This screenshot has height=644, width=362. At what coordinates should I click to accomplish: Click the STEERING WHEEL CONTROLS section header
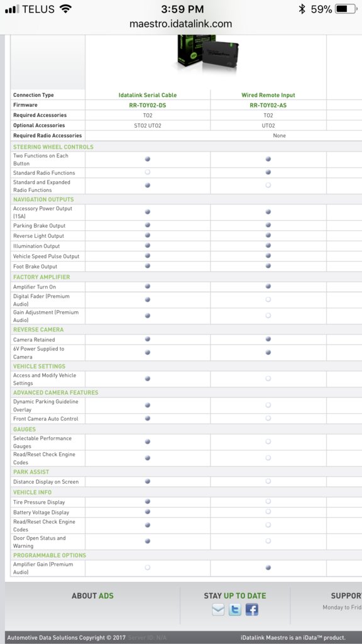pos(53,147)
